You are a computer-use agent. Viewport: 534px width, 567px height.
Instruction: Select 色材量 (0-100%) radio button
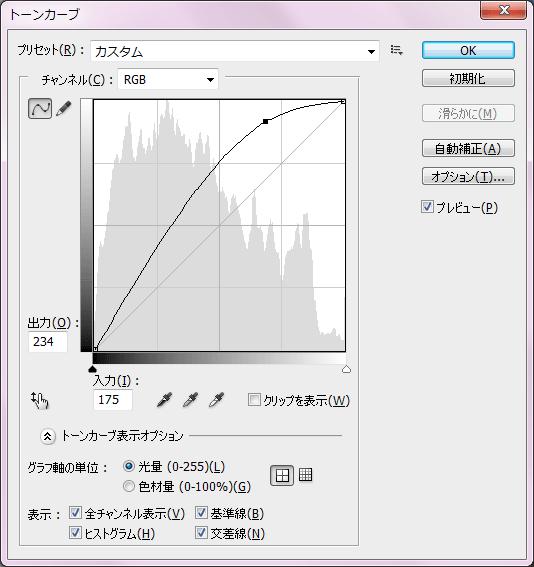click(129, 486)
